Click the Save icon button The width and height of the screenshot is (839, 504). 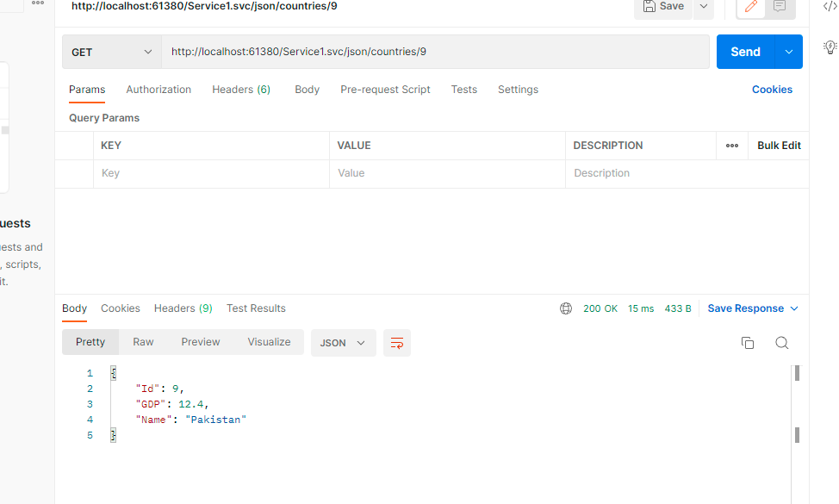pos(663,7)
